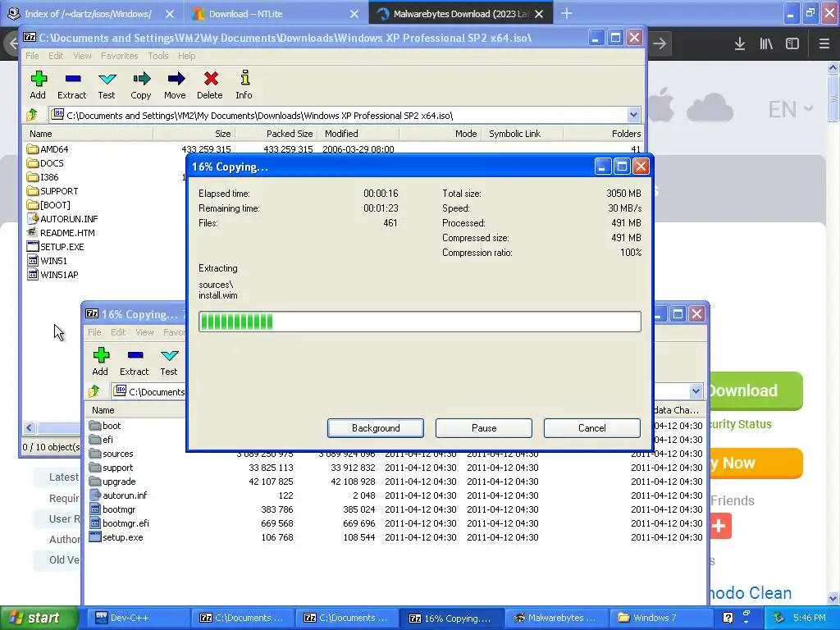Click Background button in copying dialog
The width and height of the screenshot is (840, 630).
click(376, 428)
